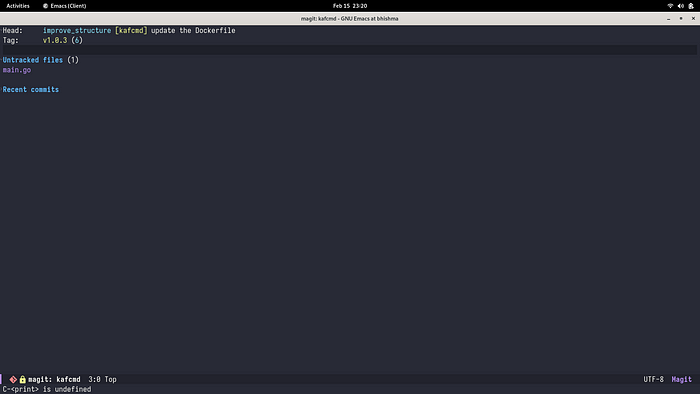Image resolution: width=700 pixels, height=394 pixels.
Task: Click the Magit major mode indicator
Action: (x=681, y=379)
